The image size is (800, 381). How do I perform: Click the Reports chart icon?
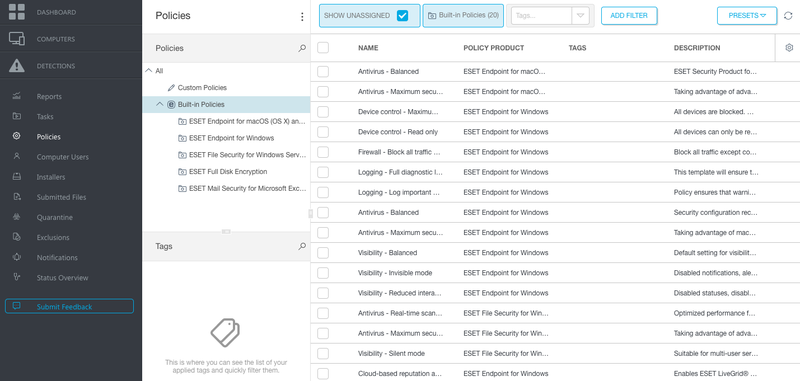(17, 96)
